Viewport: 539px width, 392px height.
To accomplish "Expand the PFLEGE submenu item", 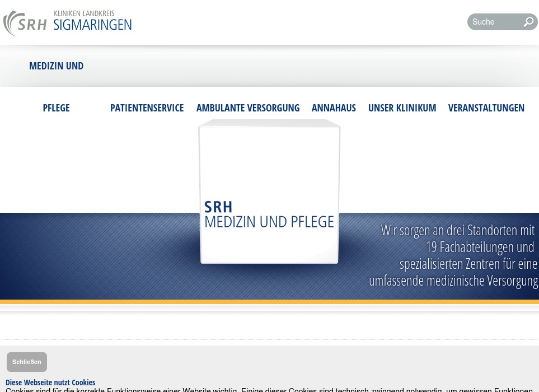I will (56, 108).
